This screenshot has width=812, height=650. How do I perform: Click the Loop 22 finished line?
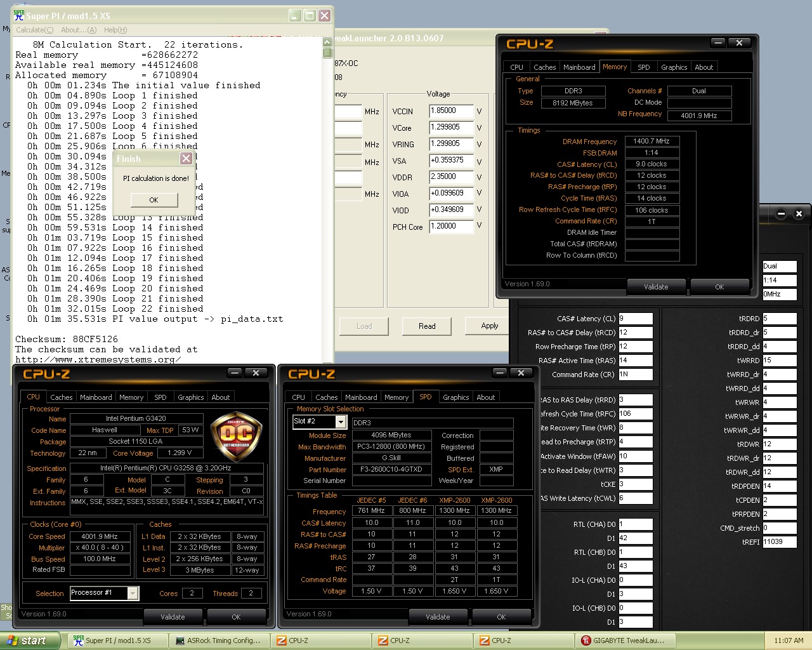tap(115, 309)
